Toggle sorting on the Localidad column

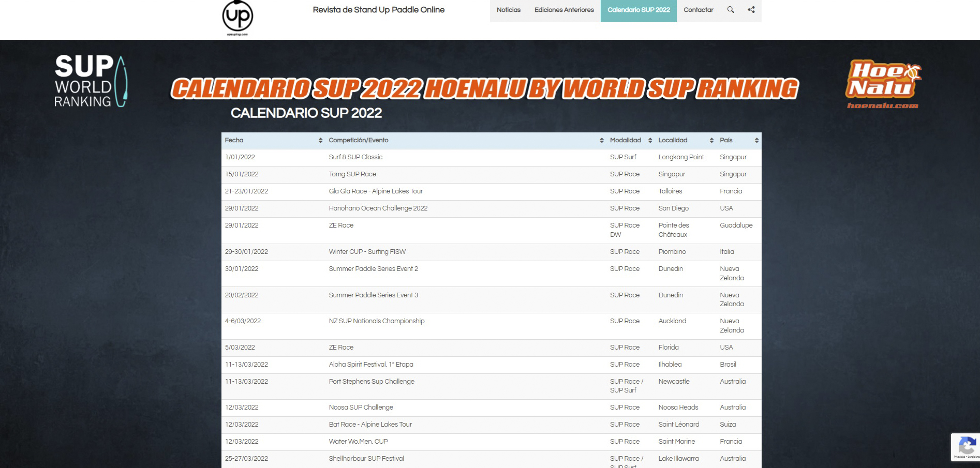(x=712, y=140)
